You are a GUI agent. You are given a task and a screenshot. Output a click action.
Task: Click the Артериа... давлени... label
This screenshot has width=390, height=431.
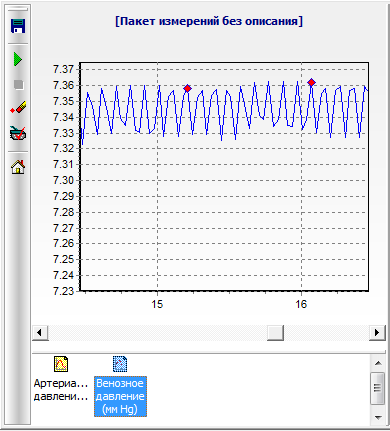tap(61, 390)
